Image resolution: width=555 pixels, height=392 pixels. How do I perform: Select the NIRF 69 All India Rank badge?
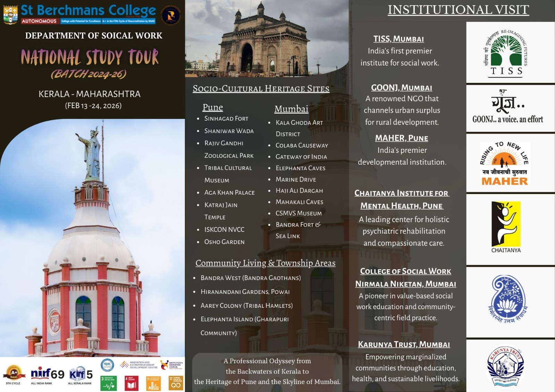point(47,376)
